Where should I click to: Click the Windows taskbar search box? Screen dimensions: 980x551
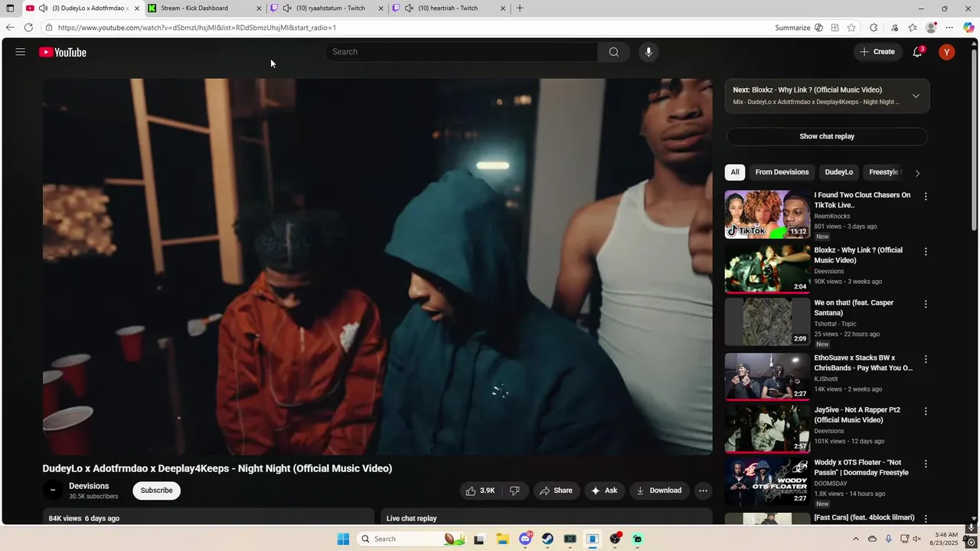(410, 539)
